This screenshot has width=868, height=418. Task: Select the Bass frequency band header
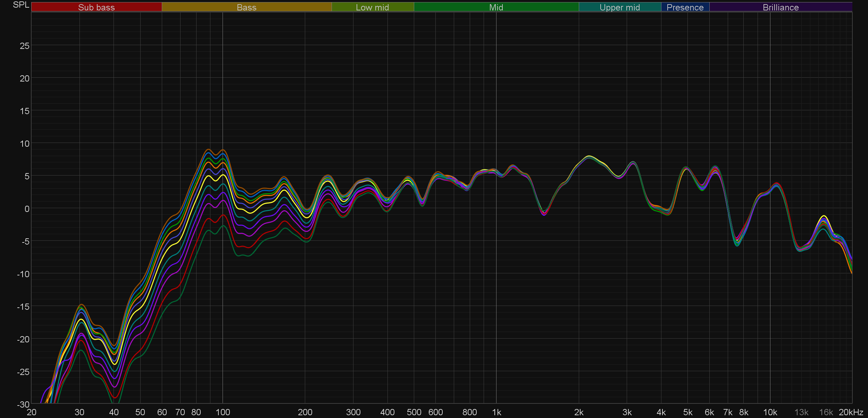point(247,7)
